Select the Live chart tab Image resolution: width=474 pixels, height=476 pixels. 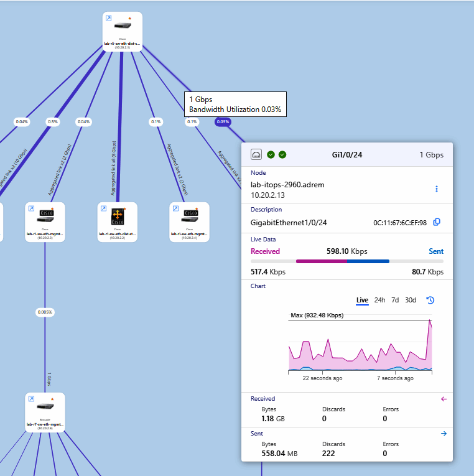pos(362,301)
